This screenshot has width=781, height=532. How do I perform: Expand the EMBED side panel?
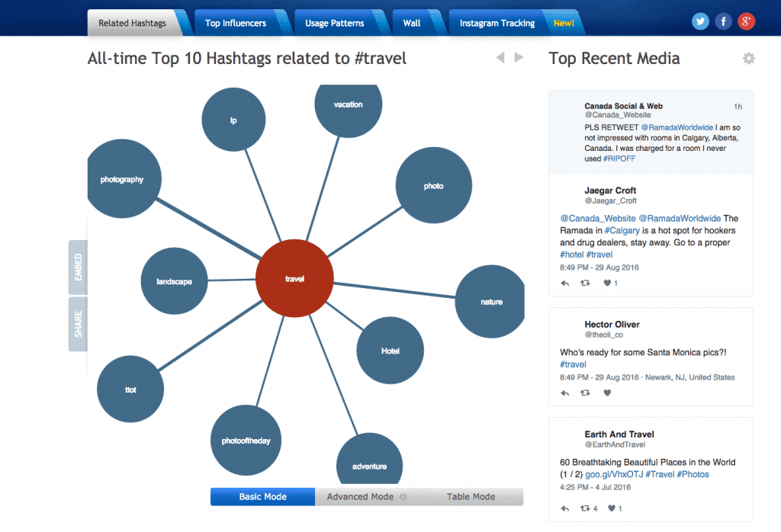point(78,268)
